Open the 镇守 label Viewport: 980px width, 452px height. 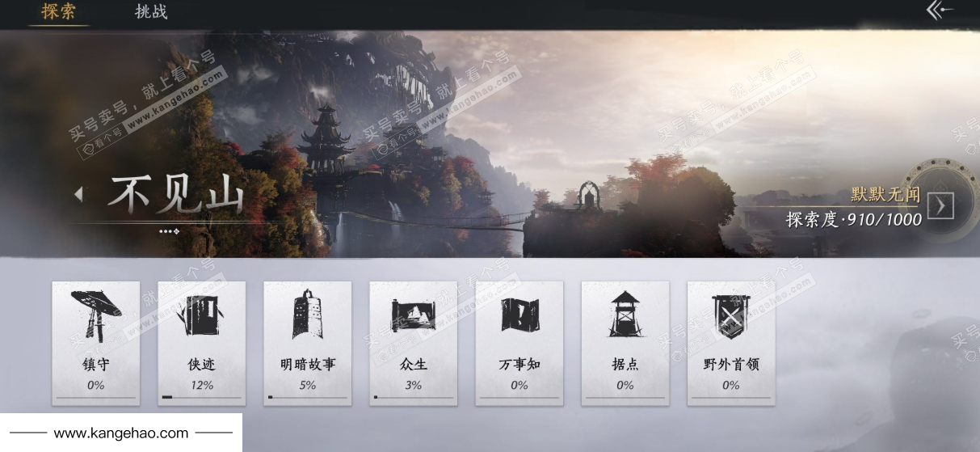(x=95, y=365)
